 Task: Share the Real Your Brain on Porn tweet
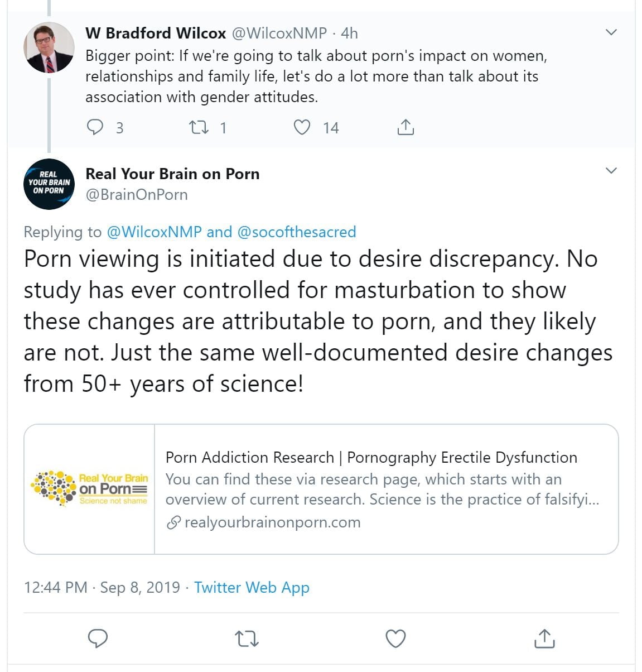544,639
